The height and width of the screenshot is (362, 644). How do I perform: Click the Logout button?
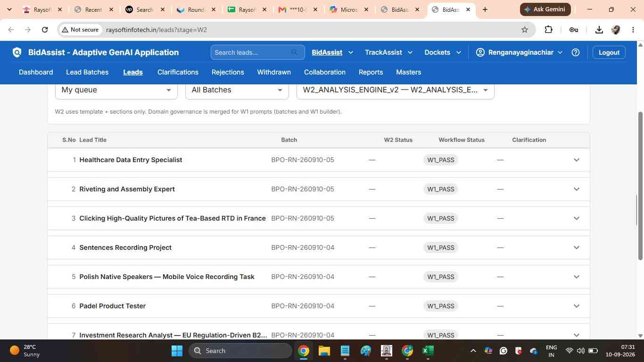[x=609, y=52]
